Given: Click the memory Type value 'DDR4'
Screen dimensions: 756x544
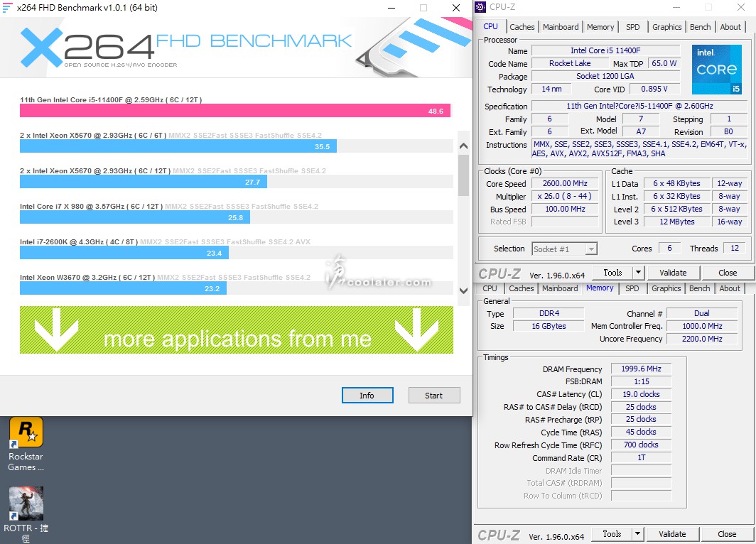Looking at the screenshot, I should [x=549, y=313].
